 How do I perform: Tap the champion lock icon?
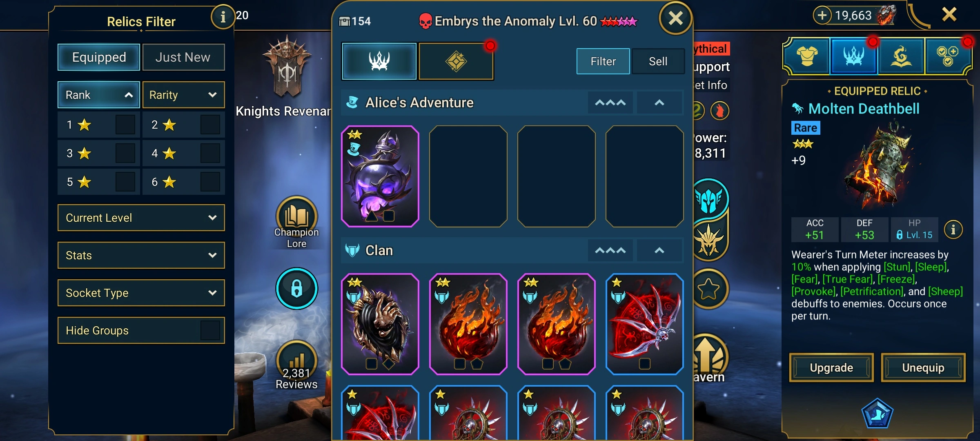tap(296, 288)
